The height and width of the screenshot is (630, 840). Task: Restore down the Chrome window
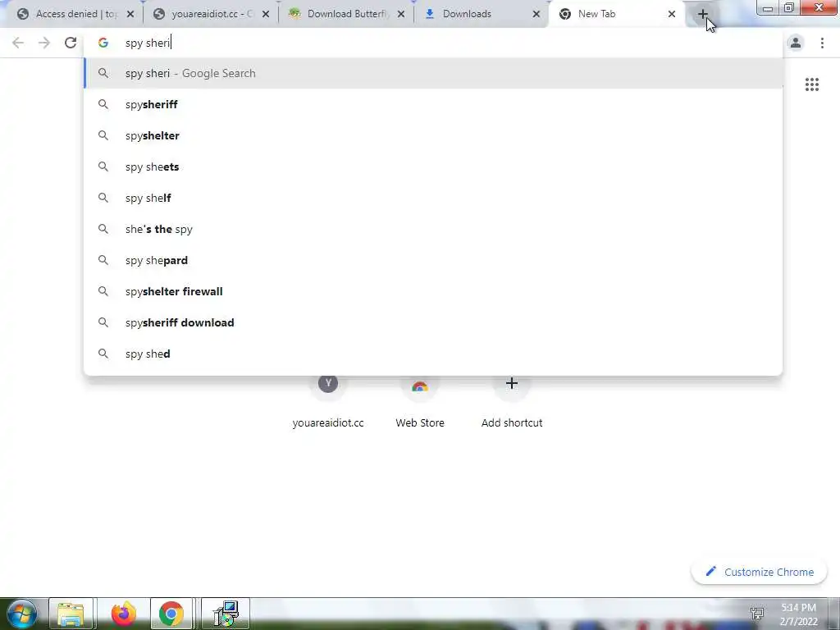789,8
